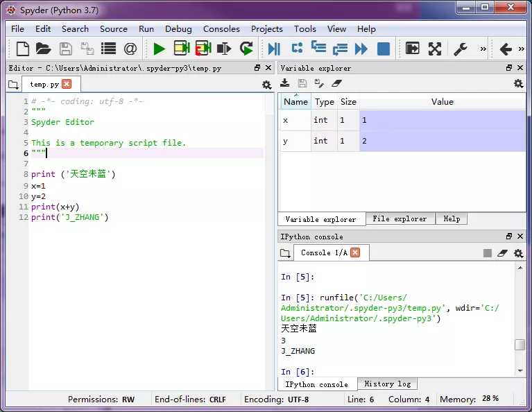Viewport: 532px width, 412px height.
Task: Open the outline list icon
Action: [x=109, y=49]
